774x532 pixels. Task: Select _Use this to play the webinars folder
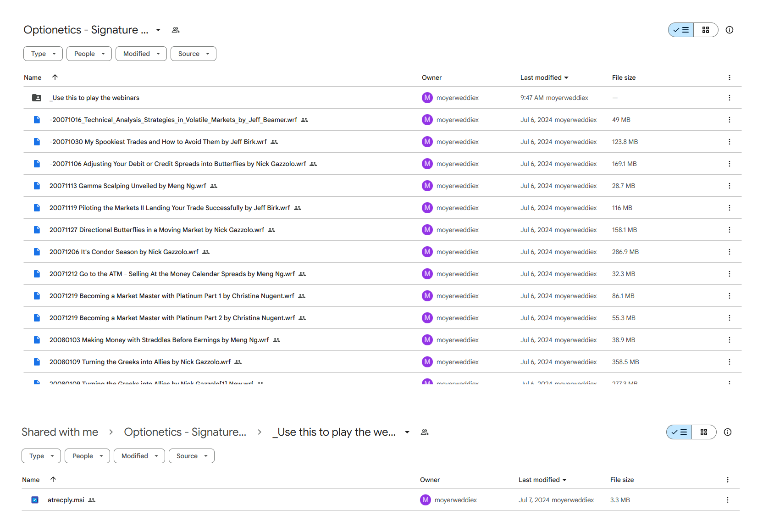click(382, 98)
